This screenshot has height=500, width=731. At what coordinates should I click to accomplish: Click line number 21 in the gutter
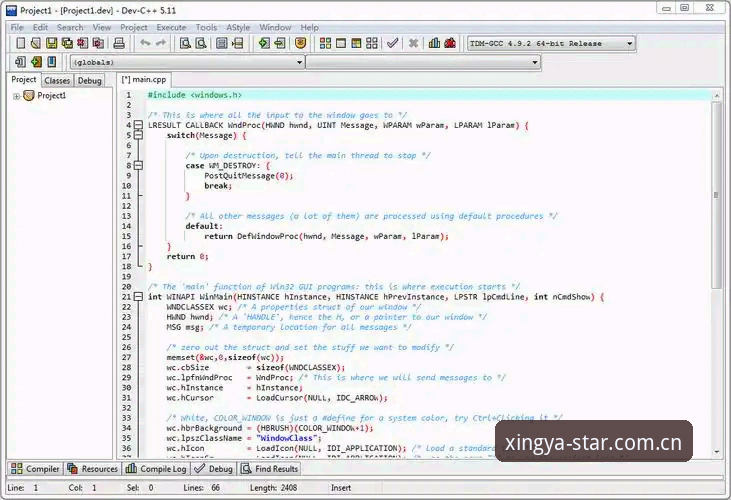(126, 297)
